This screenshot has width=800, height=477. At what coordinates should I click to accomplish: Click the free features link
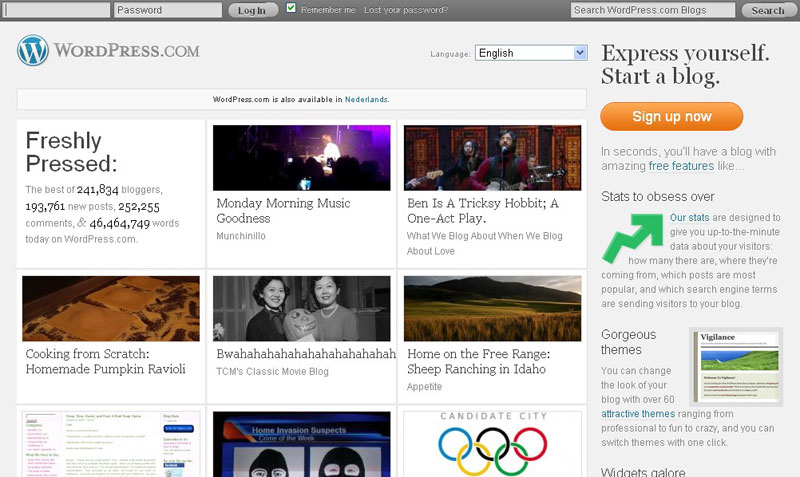click(681, 166)
